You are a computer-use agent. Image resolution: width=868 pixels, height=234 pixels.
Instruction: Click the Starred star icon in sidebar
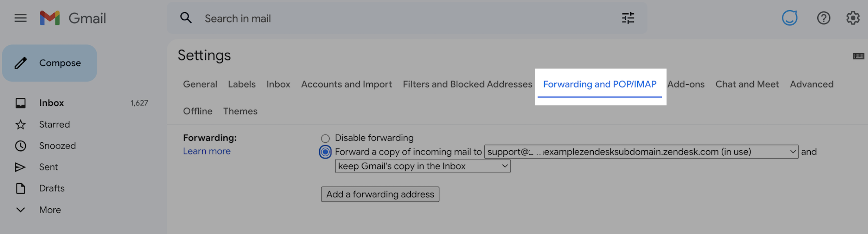point(20,124)
